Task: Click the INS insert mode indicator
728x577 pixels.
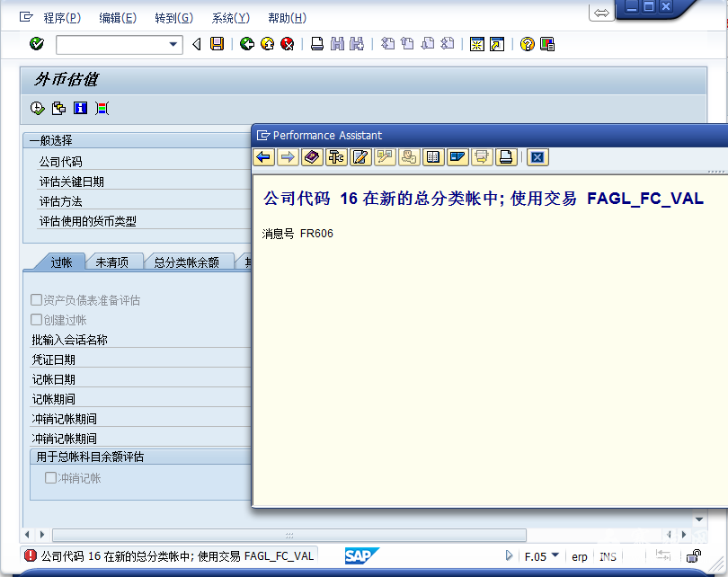Action: pos(608,556)
